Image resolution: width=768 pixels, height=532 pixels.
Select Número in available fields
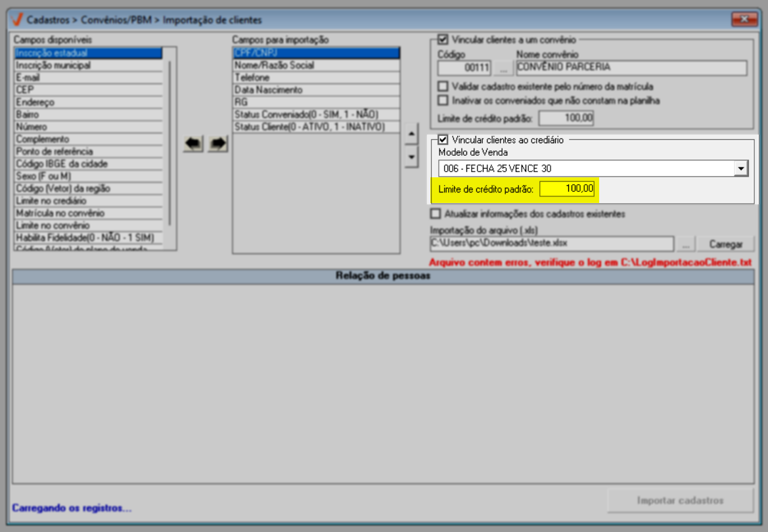coord(88,126)
